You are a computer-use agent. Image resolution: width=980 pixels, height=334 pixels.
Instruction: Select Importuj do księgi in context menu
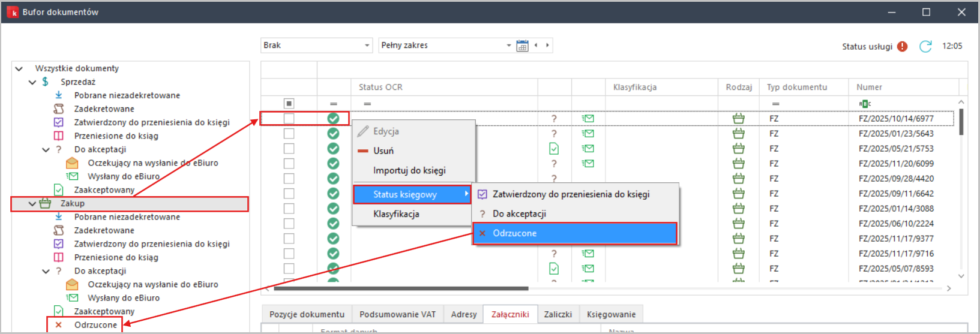tap(409, 170)
